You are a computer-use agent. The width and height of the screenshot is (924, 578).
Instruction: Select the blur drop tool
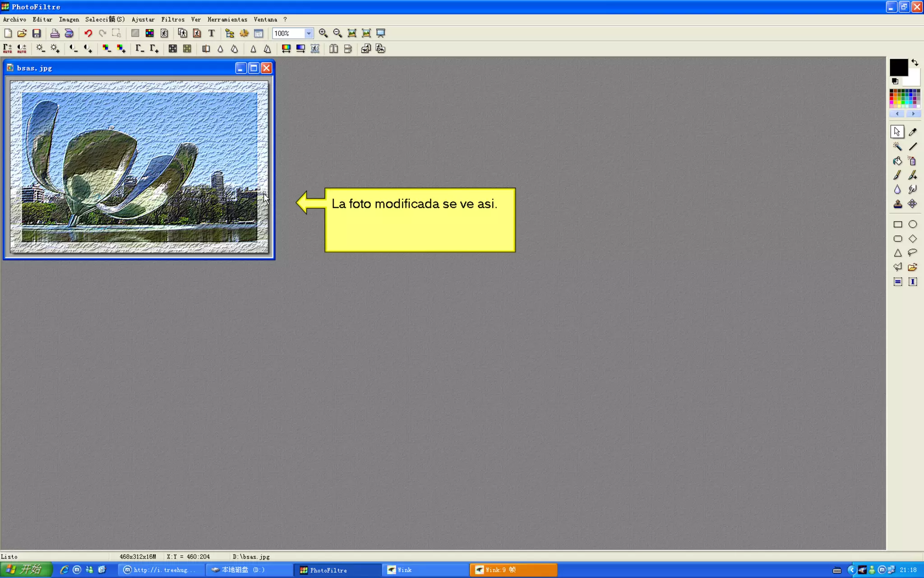click(897, 190)
